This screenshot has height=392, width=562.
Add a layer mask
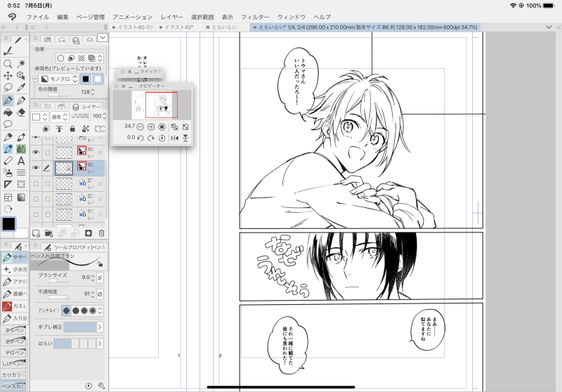pos(89,234)
